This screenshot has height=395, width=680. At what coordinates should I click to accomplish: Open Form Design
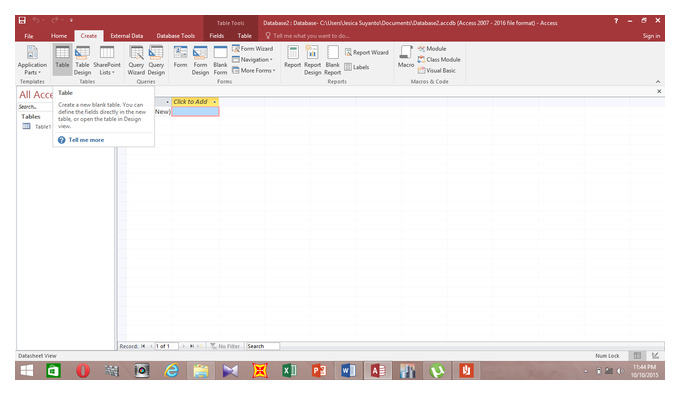(x=200, y=60)
